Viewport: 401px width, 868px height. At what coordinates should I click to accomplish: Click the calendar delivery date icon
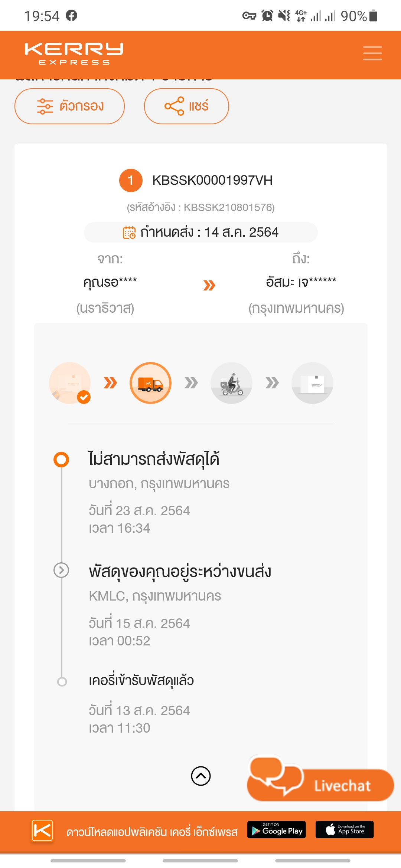coord(129,233)
